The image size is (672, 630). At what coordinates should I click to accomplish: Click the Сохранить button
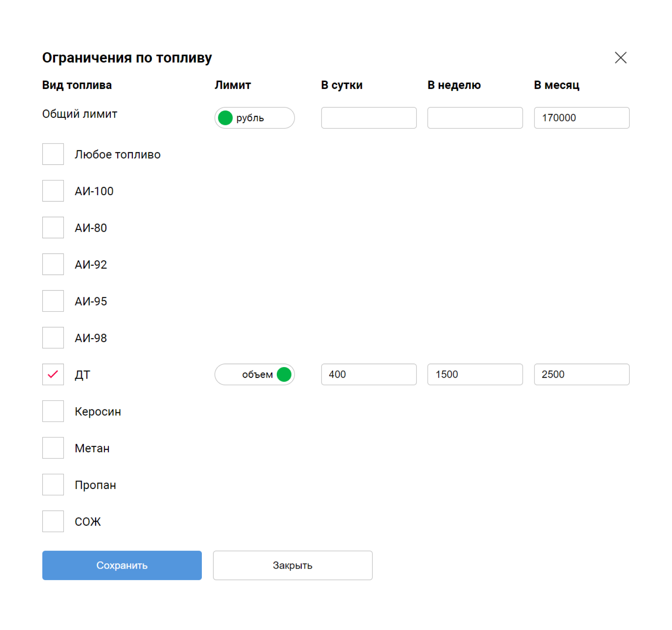click(122, 565)
